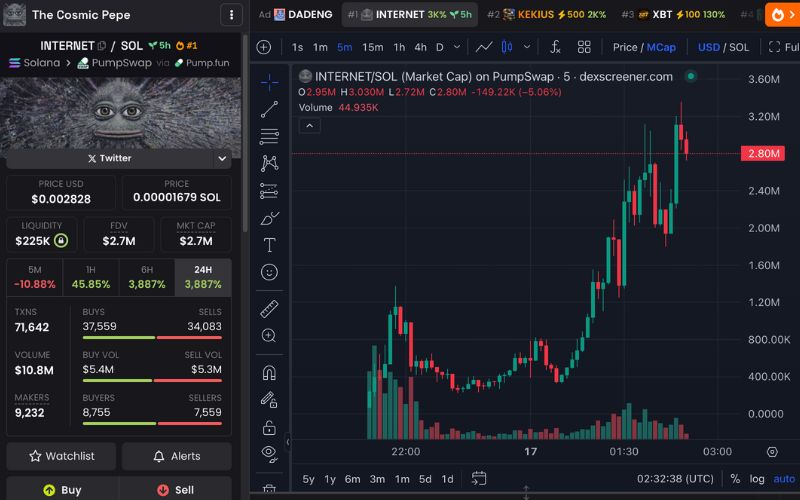Open the go-to-date calendar icon
The width and height of the screenshot is (800, 500).
[x=479, y=479]
